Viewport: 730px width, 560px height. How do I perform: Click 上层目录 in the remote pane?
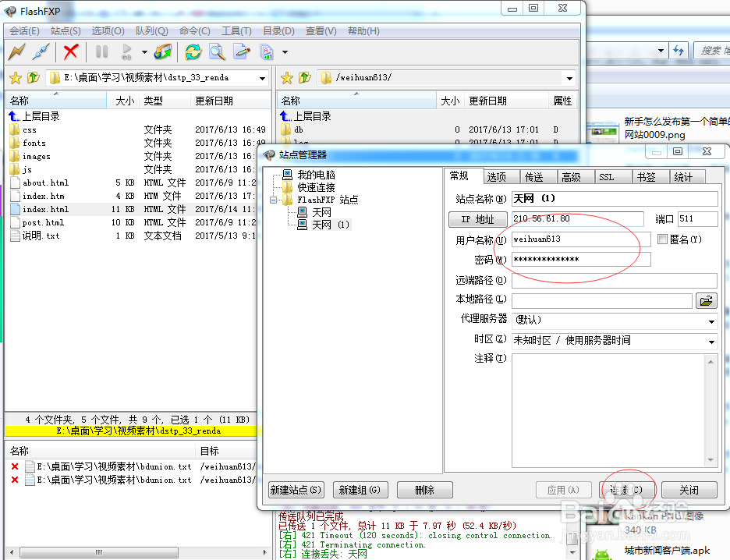coord(312,116)
